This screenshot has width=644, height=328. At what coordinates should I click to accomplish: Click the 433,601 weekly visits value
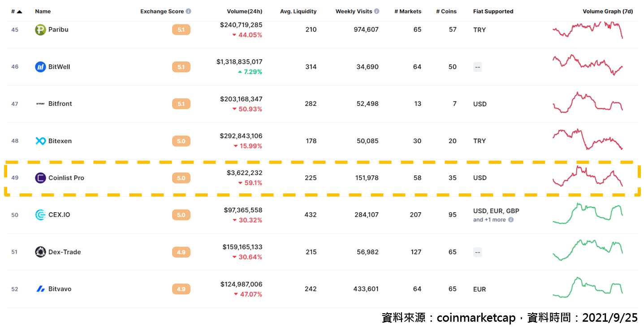pos(366,289)
